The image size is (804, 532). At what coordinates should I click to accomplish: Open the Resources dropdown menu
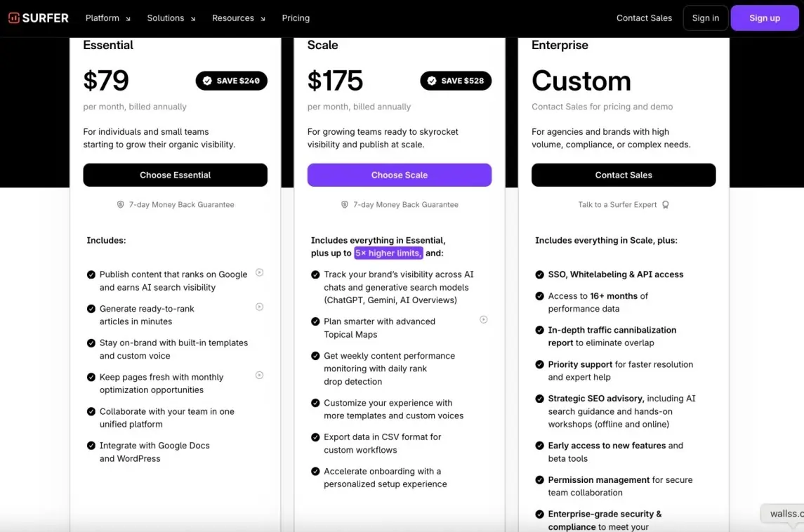click(239, 18)
